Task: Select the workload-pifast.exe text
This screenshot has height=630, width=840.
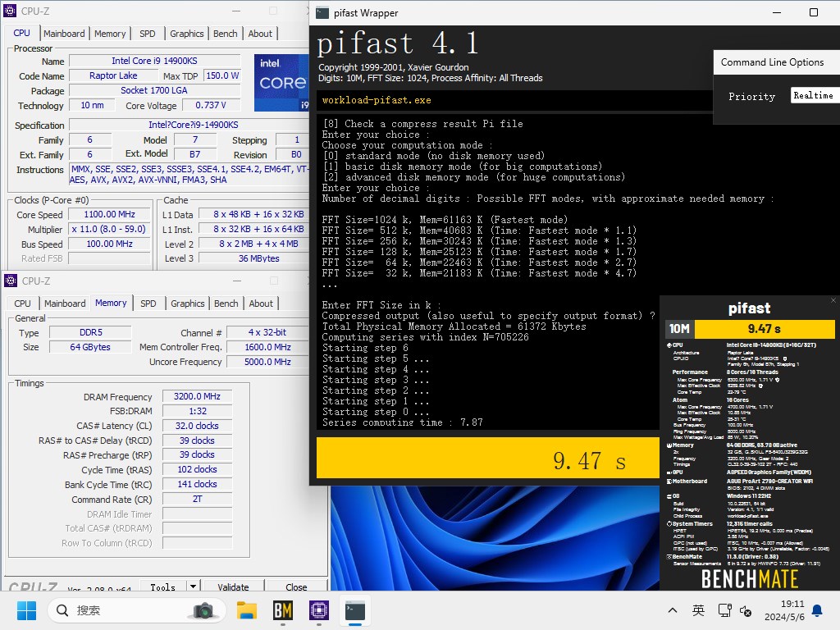Action: (x=376, y=100)
